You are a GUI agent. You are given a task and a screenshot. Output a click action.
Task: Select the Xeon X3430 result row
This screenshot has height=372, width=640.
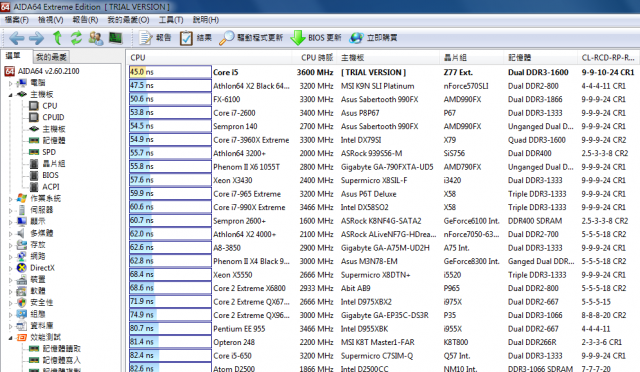tap(384, 180)
